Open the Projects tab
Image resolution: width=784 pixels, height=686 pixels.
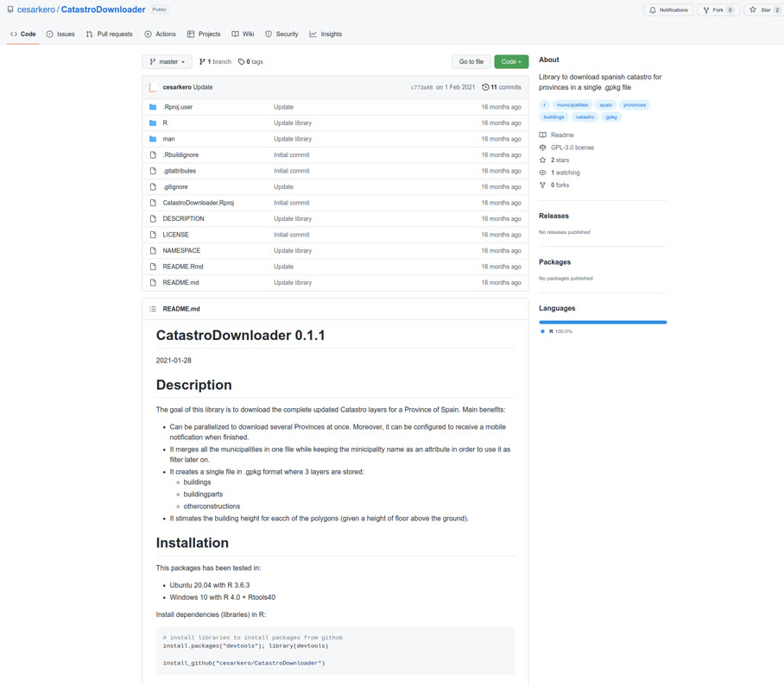[x=204, y=34]
